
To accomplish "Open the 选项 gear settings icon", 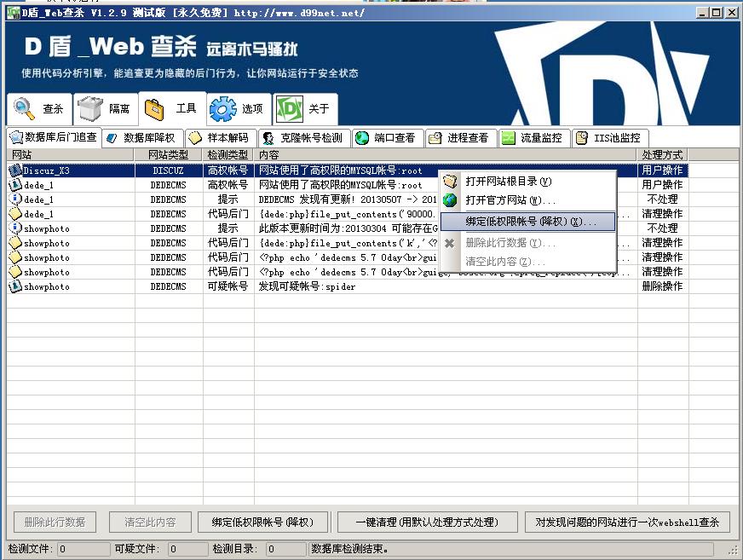I will tap(222, 108).
